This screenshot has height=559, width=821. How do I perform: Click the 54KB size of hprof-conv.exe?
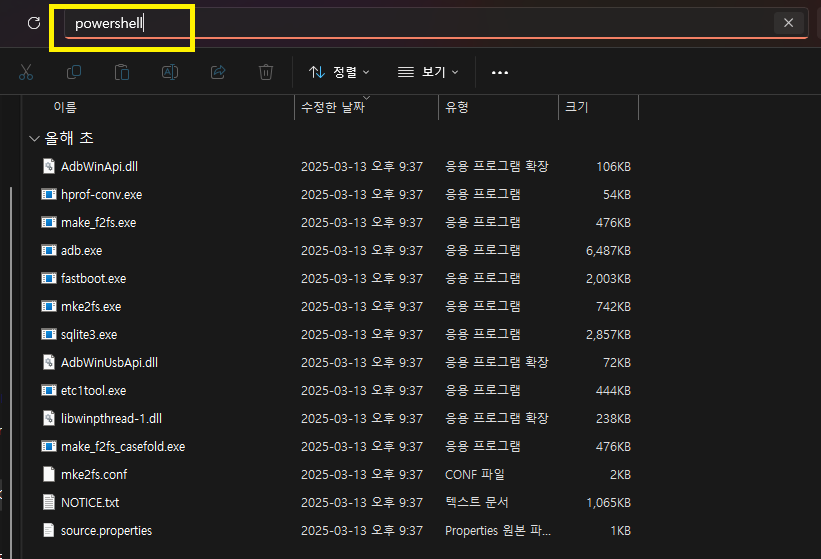[617, 195]
